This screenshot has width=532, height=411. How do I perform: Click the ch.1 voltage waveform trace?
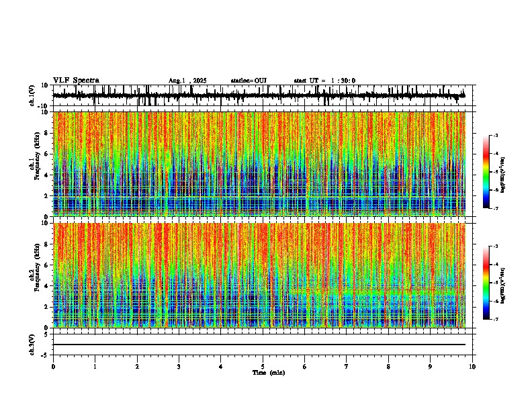click(x=259, y=95)
